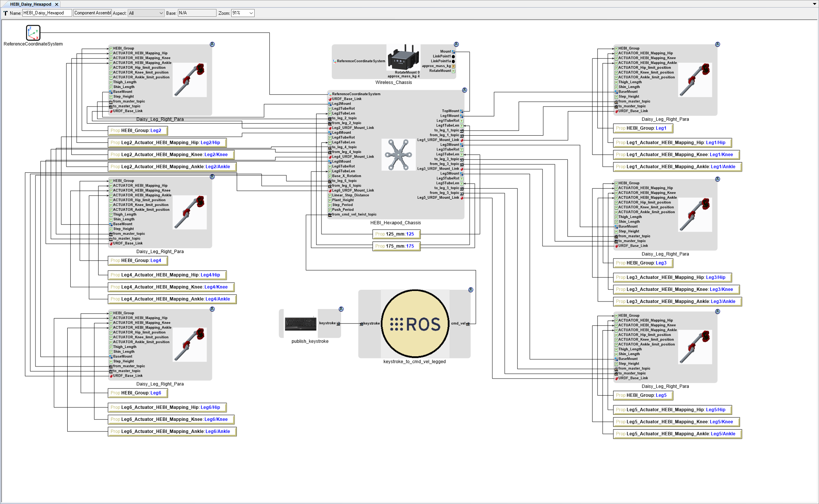Toggle the R badge on keystroke_to_cmd_vel_legged
The width and height of the screenshot is (819, 504).
[x=471, y=289]
